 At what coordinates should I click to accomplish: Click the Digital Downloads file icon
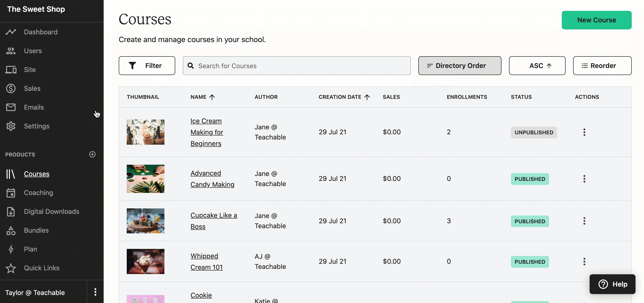point(11,211)
